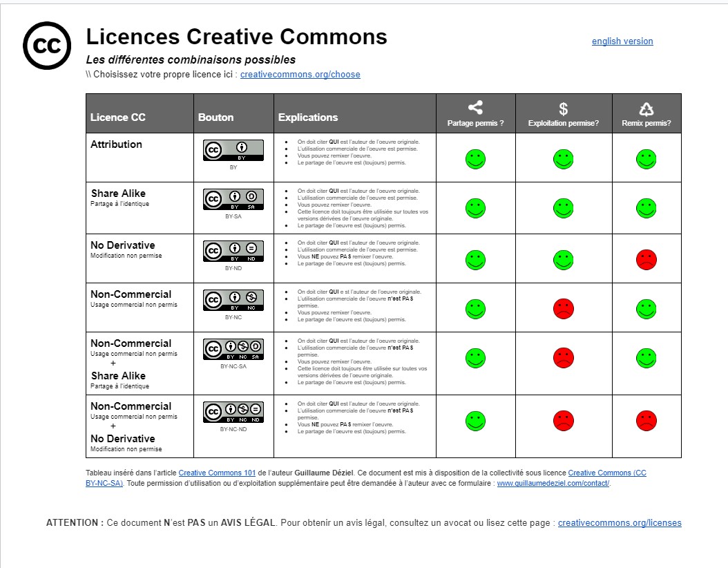The image size is (728, 568).
Task: Click the Licence CC column header
Action: [x=118, y=117]
